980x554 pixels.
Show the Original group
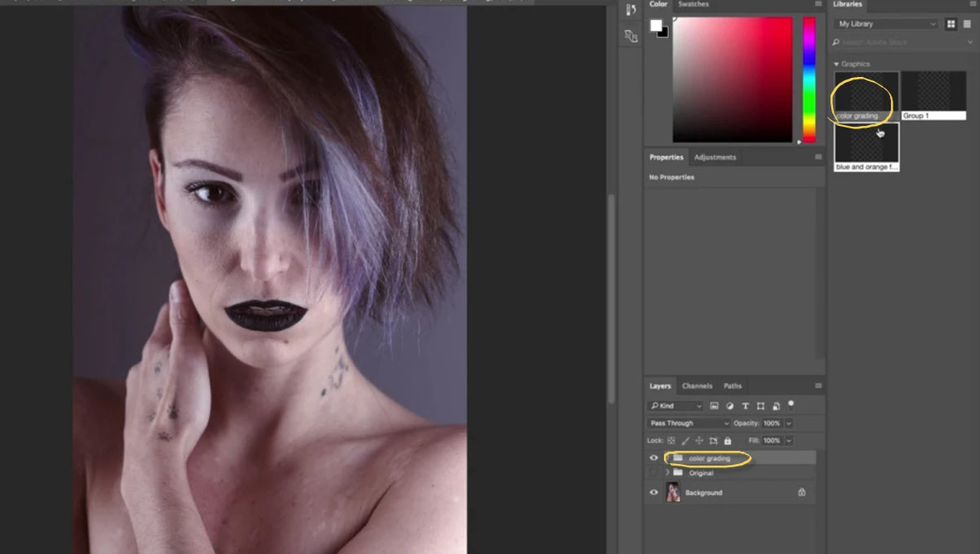(x=654, y=473)
